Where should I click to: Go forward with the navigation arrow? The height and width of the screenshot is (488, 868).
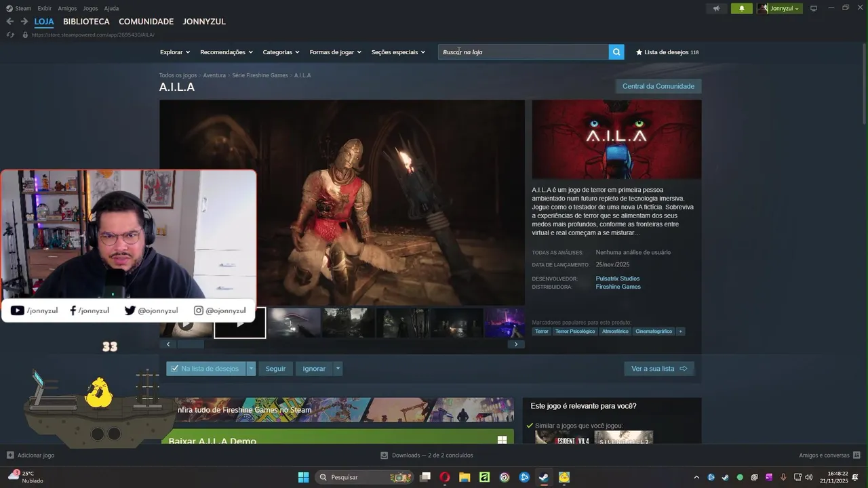tap(24, 22)
